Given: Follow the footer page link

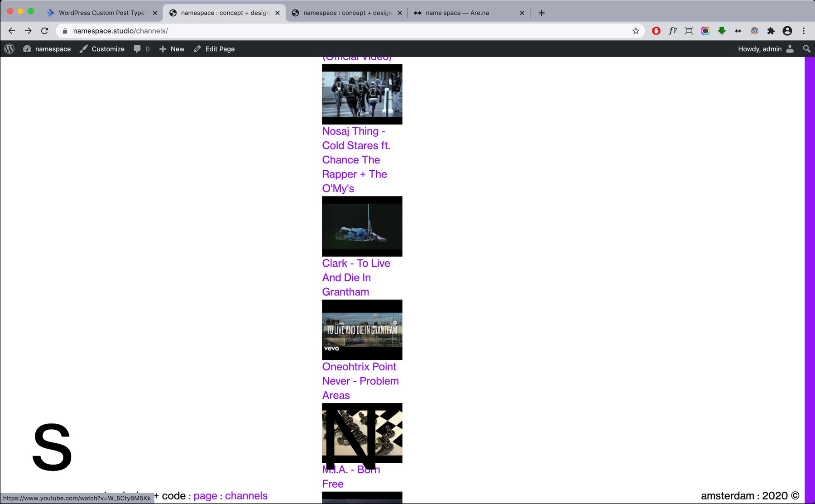Looking at the screenshot, I should click(205, 496).
